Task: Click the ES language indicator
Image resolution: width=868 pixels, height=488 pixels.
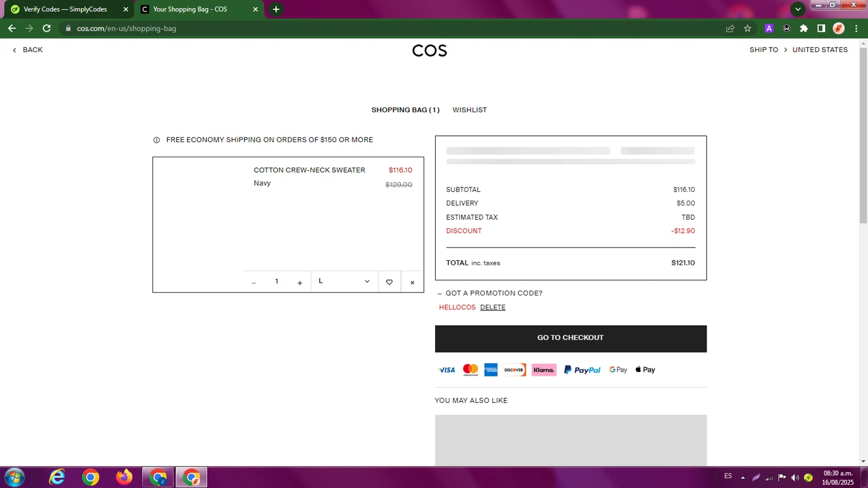Action: click(x=728, y=476)
